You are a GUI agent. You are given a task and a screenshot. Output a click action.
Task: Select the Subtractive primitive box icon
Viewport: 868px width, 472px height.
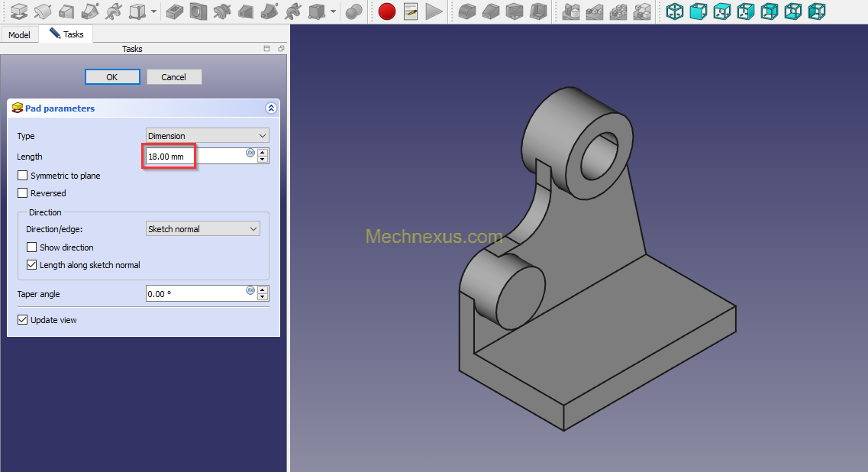[x=317, y=11]
